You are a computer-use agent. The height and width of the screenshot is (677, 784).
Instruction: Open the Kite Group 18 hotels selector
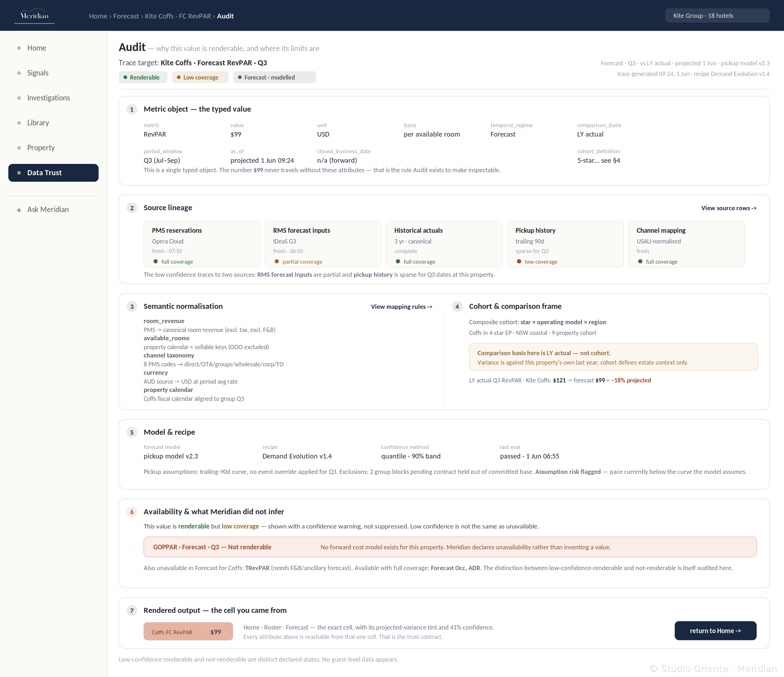pyautogui.click(x=717, y=16)
